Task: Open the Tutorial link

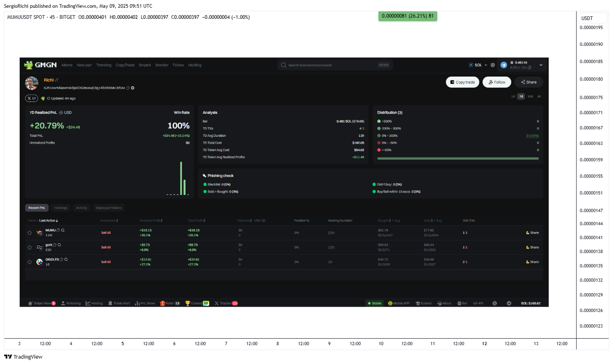Action: [x=423, y=303]
